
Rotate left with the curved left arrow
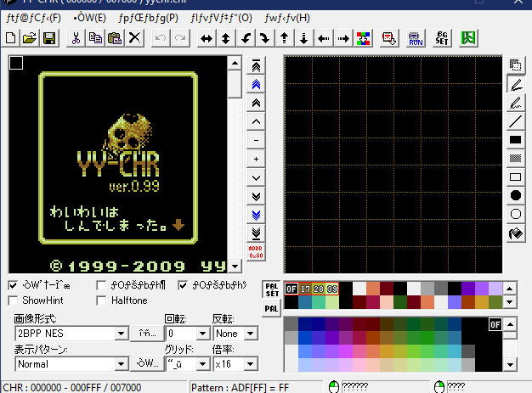point(246,38)
